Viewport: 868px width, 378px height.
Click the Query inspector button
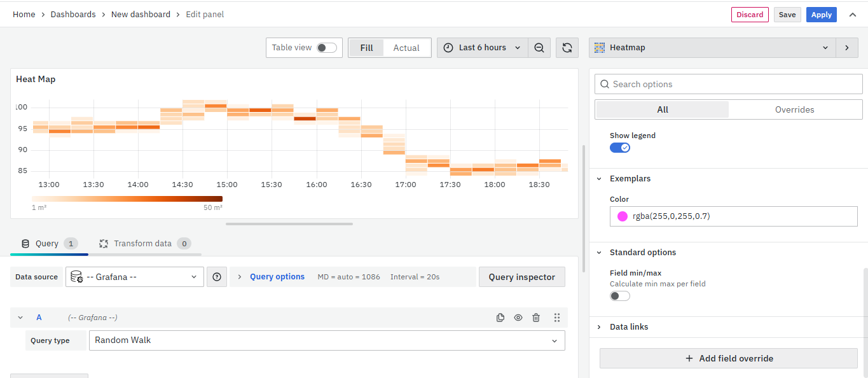pyautogui.click(x=521, y=277)
